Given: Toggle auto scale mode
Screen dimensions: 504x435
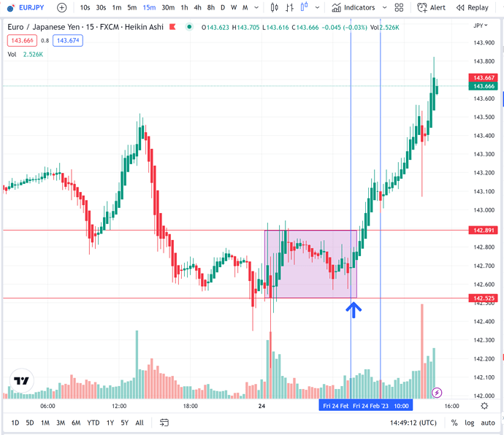Looking at the screenshot, I should [487, 423].
